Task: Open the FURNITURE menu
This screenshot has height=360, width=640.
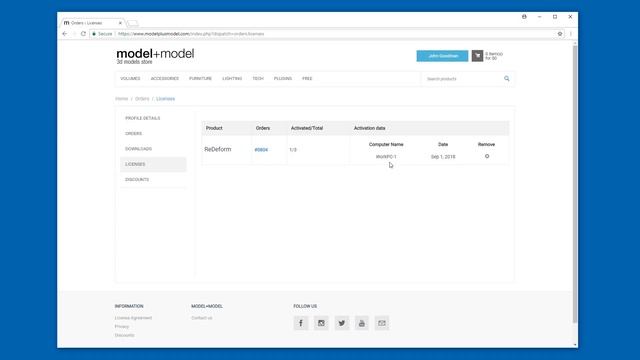Action: point(200,78)
